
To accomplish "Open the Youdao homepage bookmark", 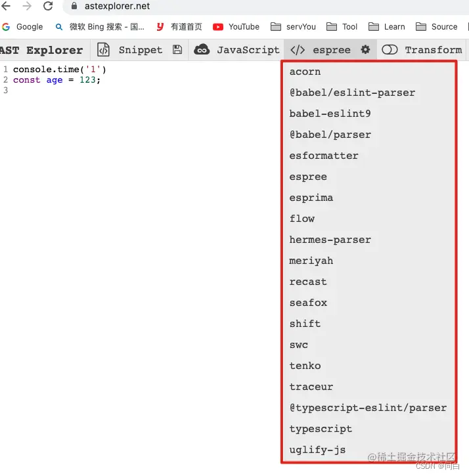I will pyautogui.click(x=179, y=27).
